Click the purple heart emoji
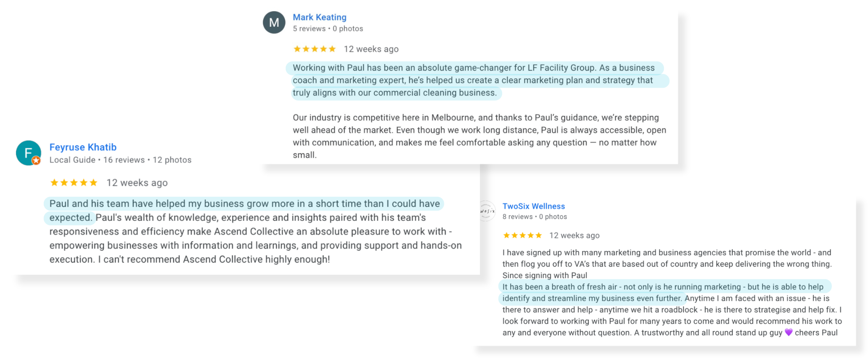Screen dimensions: 868x361 [x=788, y=332]
